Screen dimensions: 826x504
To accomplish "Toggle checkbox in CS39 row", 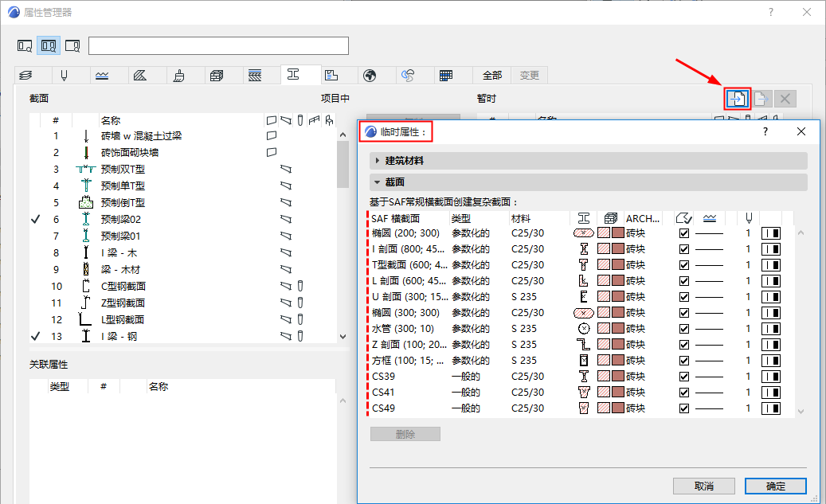I will pyautogui.click(x=684, y=377).
